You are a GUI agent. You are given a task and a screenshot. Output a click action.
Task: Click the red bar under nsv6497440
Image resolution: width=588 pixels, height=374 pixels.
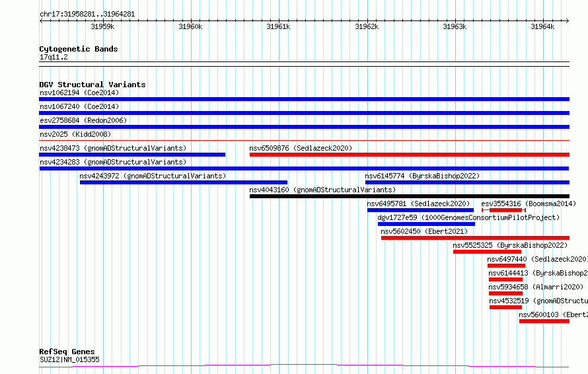(x=506, y=266)
